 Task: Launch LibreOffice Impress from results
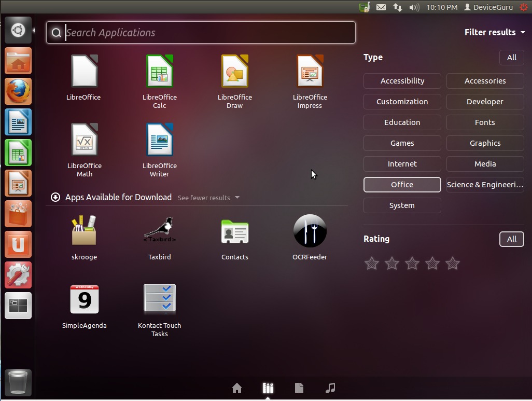click(310, 81)
